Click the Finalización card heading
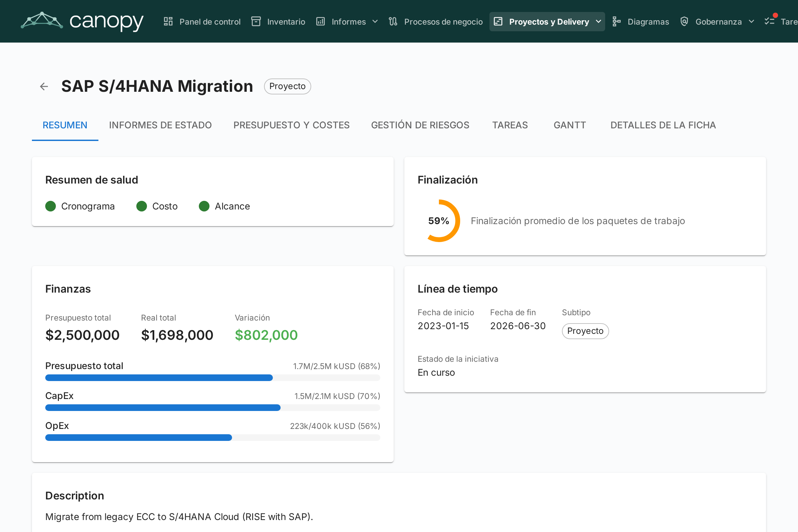This screenshot has height=532, width=798. click(x=448, y=180)
